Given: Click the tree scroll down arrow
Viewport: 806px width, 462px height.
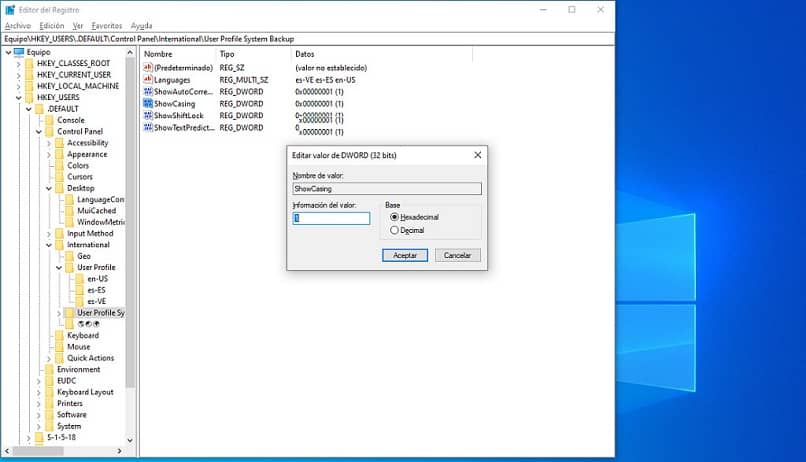Looking at the screenshot, I should (130, 440).
